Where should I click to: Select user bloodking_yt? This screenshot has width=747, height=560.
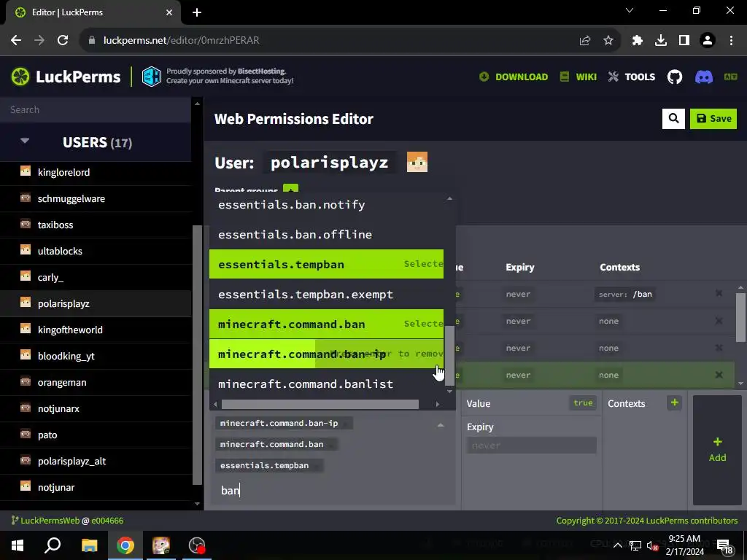pyautogui.click(x=96, y=356)
